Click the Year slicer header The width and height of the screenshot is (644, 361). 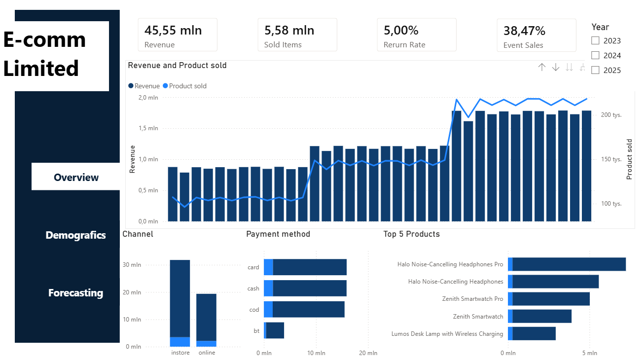click(600, 27)
